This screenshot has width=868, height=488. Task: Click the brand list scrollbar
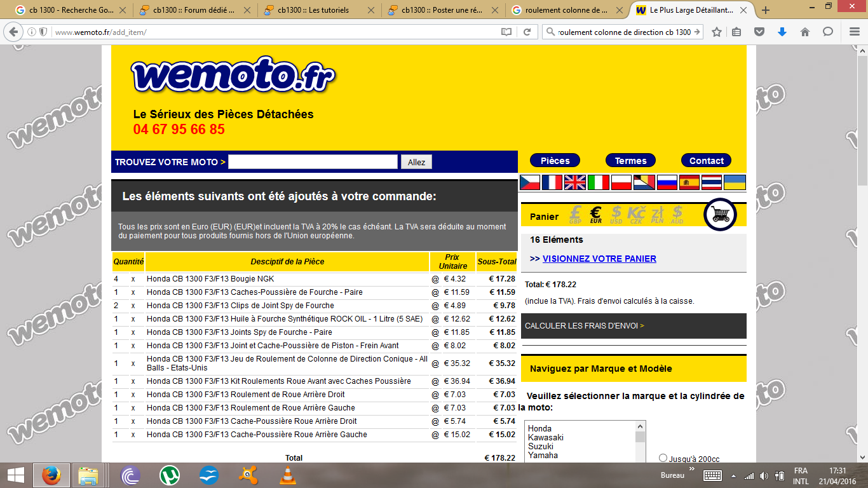pos(641,442)
